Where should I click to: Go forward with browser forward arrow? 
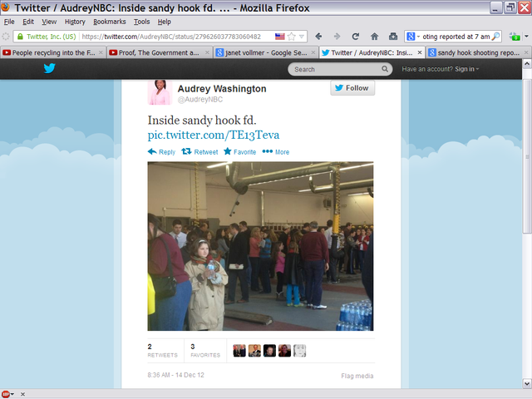[x=337, y=37]
